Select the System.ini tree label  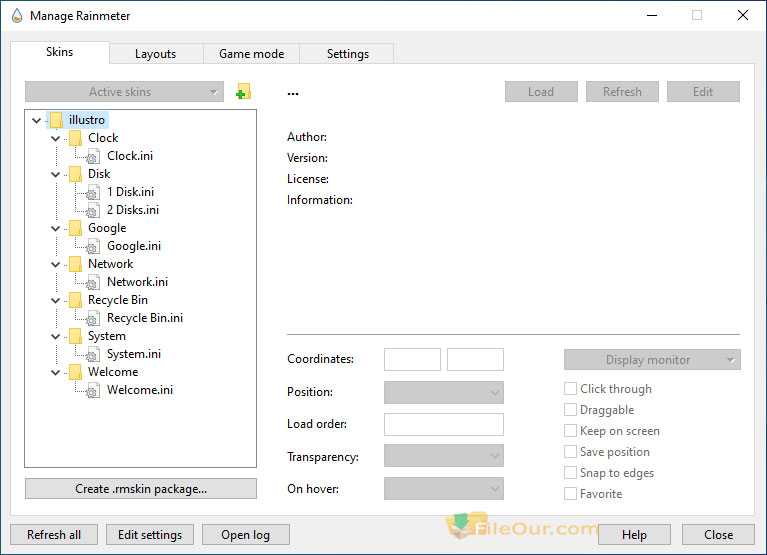[134, 354]
